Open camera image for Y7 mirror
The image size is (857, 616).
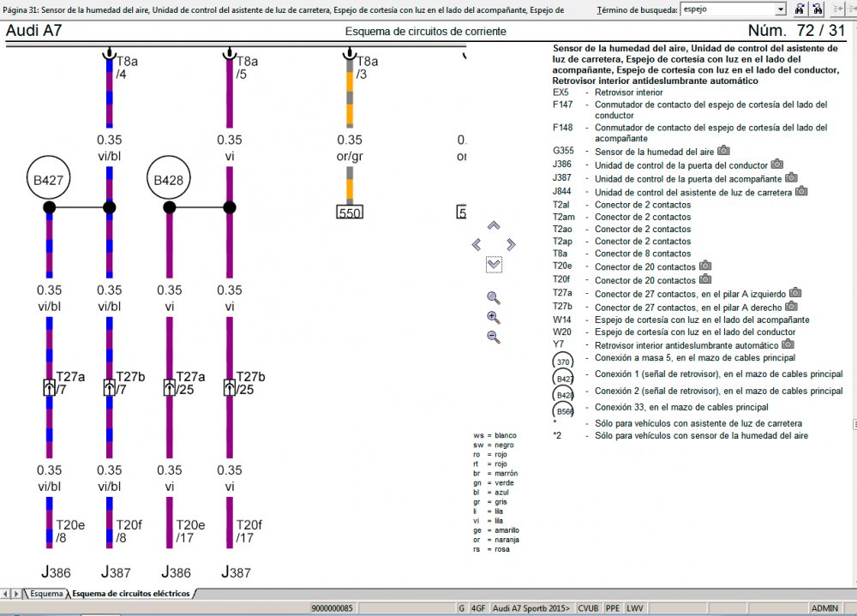788,344
